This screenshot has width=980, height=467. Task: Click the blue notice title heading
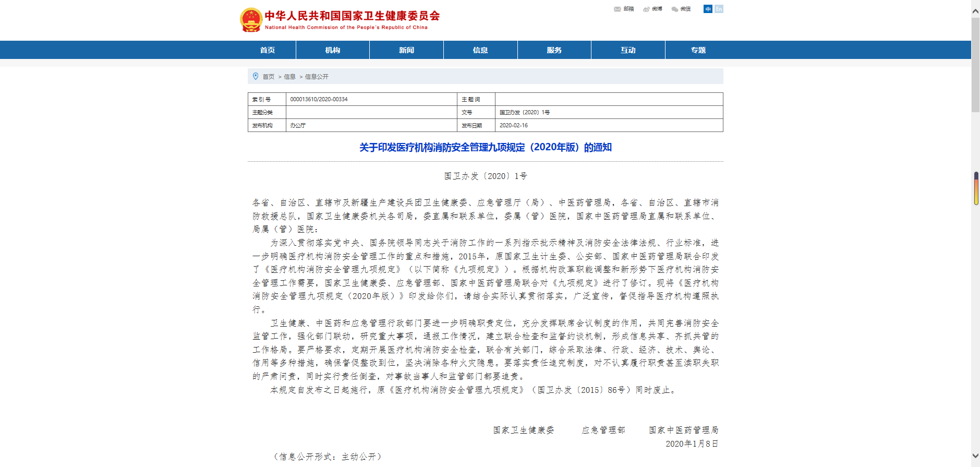485,148
